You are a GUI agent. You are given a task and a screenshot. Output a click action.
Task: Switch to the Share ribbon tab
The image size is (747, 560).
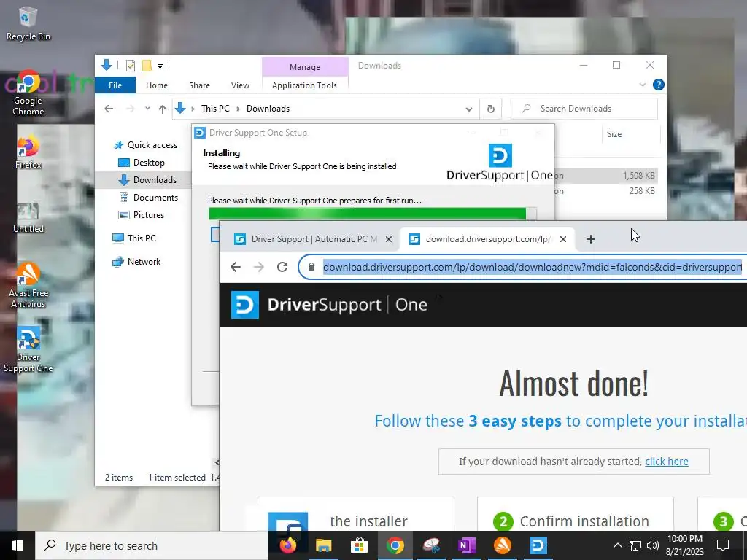[199, 85]
